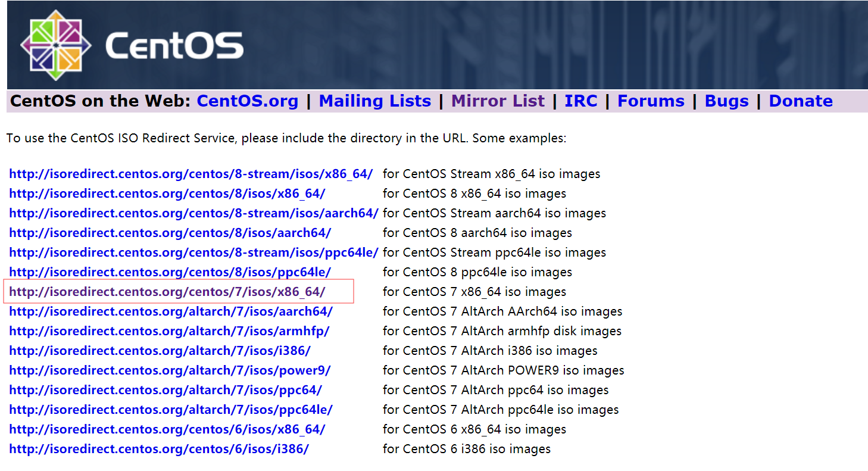This screenshot has height=471, width=868.
Task: Open the altarch/7/isos/ppc64le/ link
Action: (x=171, y=410)
